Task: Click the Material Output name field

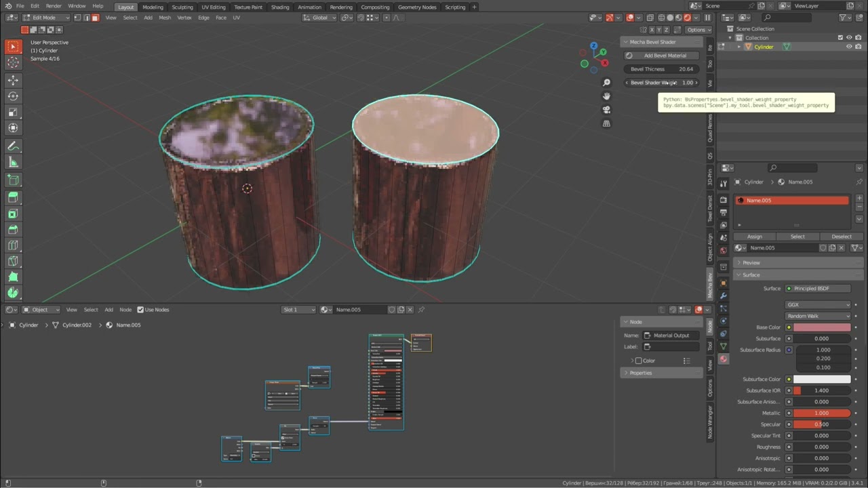Action: pos(671,335)
